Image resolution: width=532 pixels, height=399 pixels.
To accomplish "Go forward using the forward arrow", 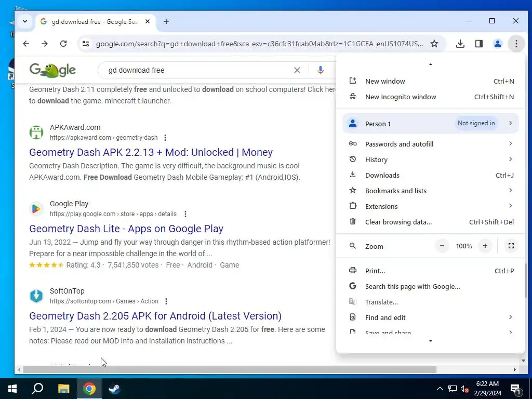I will pos(45,44).
